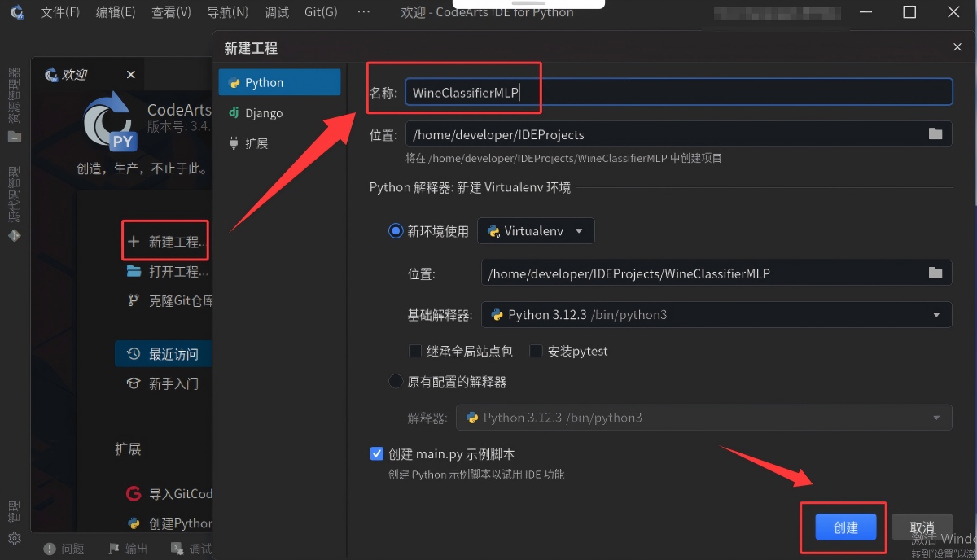Select the 原有配置的解释器 radio button

[396, 381]
